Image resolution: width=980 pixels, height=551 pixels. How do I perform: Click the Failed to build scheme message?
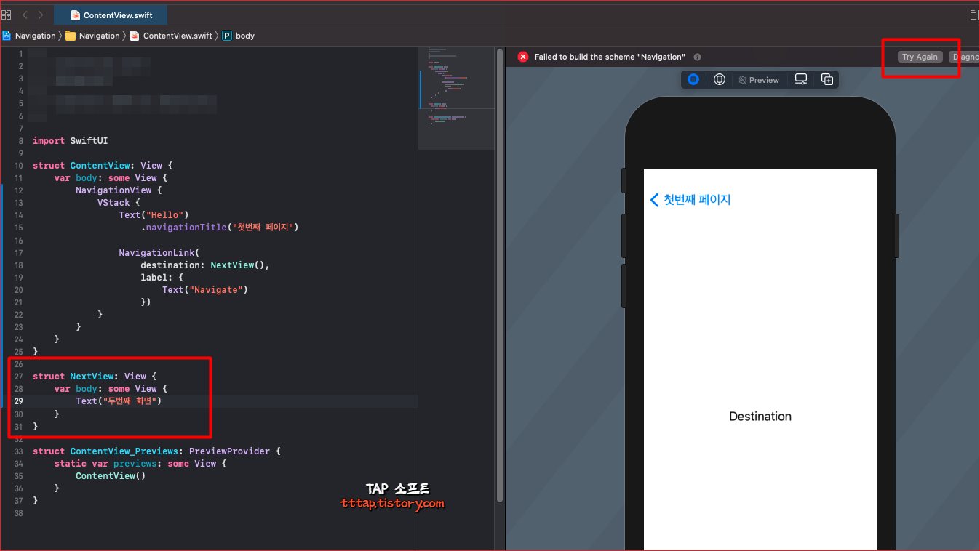click(610, 57)
